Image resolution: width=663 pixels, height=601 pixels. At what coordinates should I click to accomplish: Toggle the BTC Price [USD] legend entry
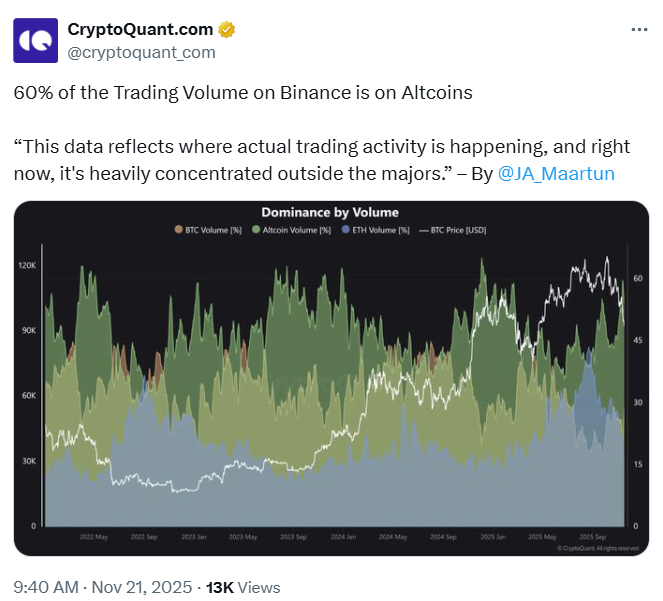click(455, 230)
